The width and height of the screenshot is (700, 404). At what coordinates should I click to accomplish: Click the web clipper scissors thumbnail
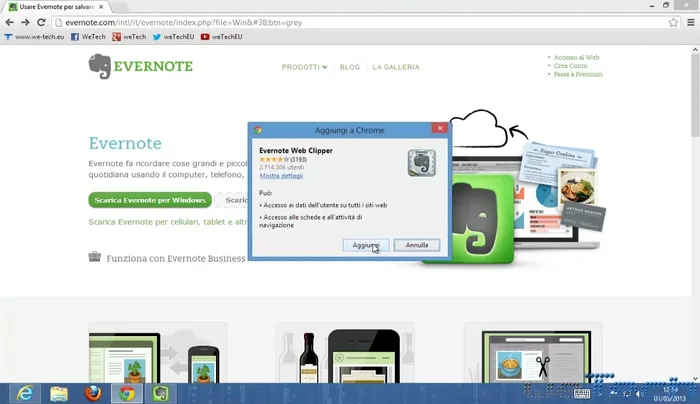point(533,353)
